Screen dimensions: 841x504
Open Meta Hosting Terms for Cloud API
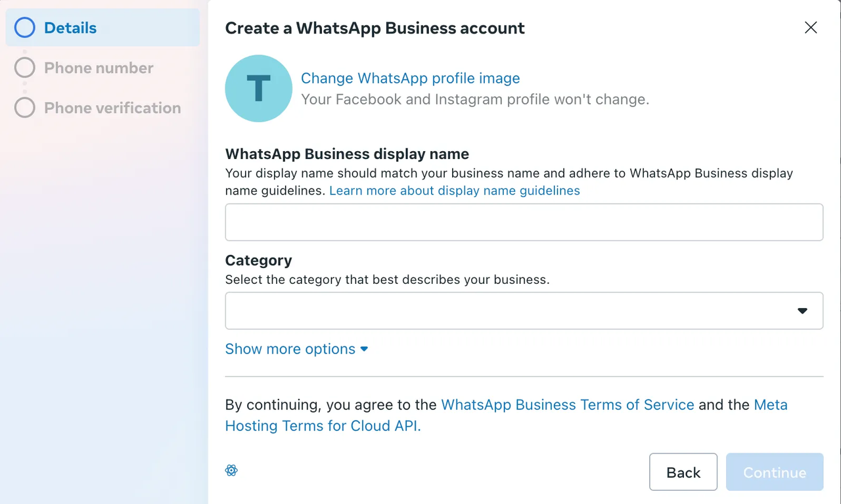(323, 426)
